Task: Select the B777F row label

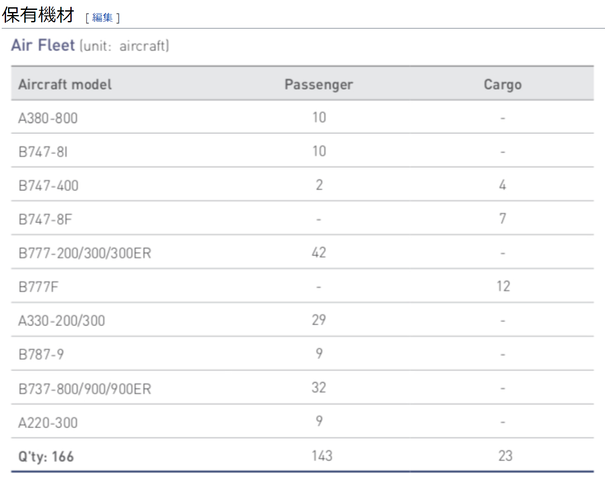Action: point(38,287)
